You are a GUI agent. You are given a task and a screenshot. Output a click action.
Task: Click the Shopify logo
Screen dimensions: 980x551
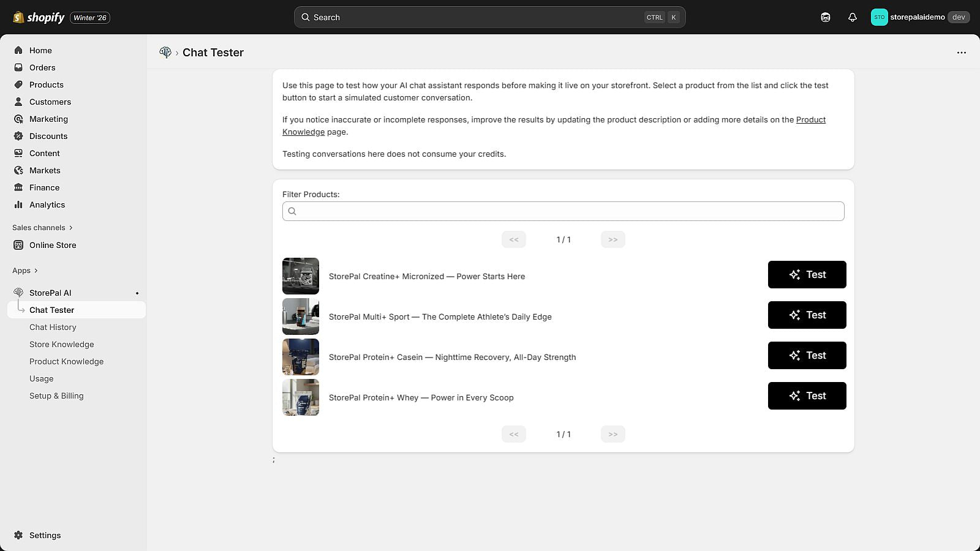39,17
